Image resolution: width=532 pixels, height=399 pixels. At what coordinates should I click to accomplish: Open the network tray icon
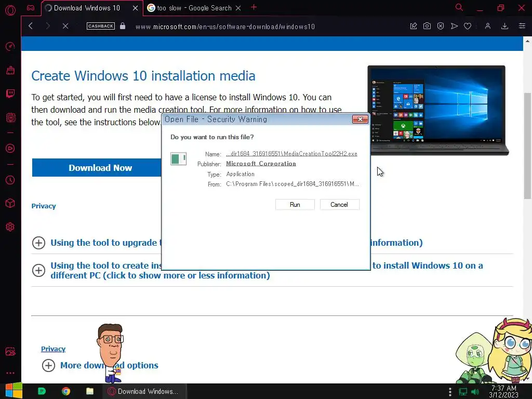click(x=463, y=392)
